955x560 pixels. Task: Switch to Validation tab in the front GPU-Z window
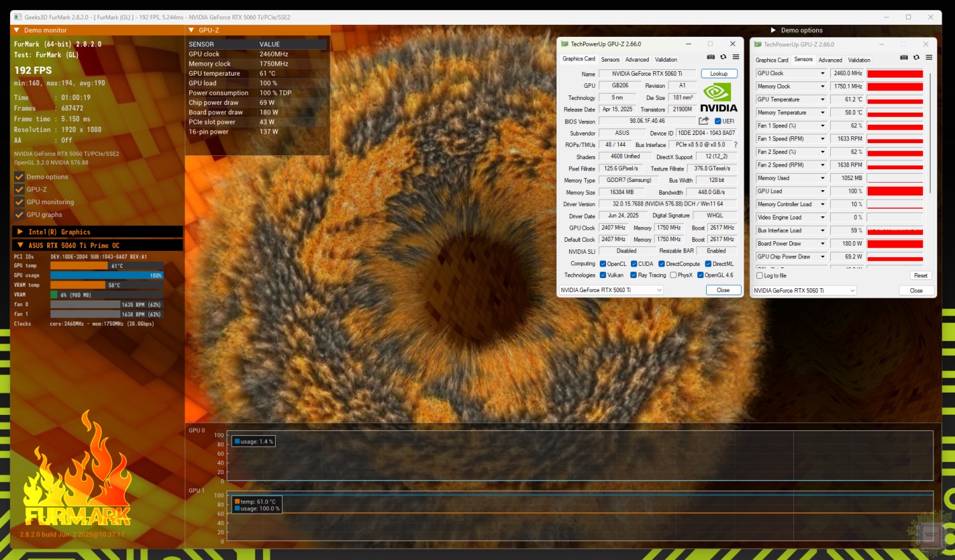pos(666,60)
